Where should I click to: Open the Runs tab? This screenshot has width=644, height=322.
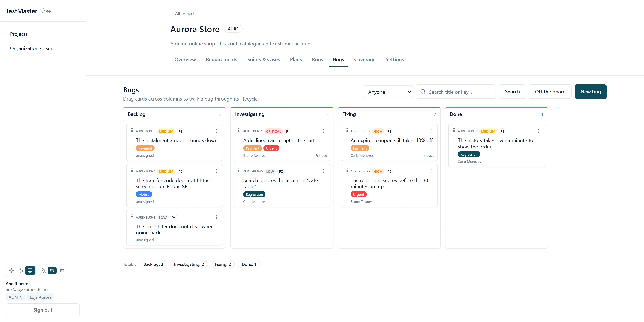point(317,60)
